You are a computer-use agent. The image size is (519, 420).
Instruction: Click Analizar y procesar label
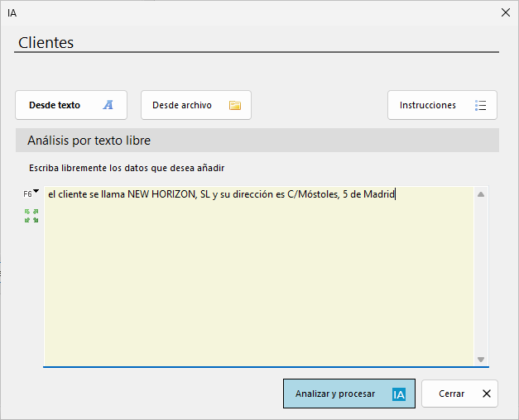(x=335, y=394)
